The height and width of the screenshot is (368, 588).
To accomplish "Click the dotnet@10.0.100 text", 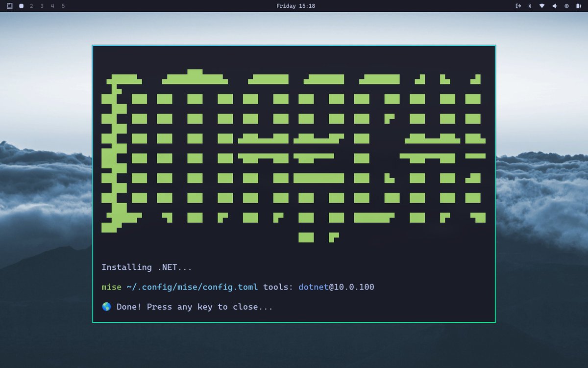I will (336, 287).
